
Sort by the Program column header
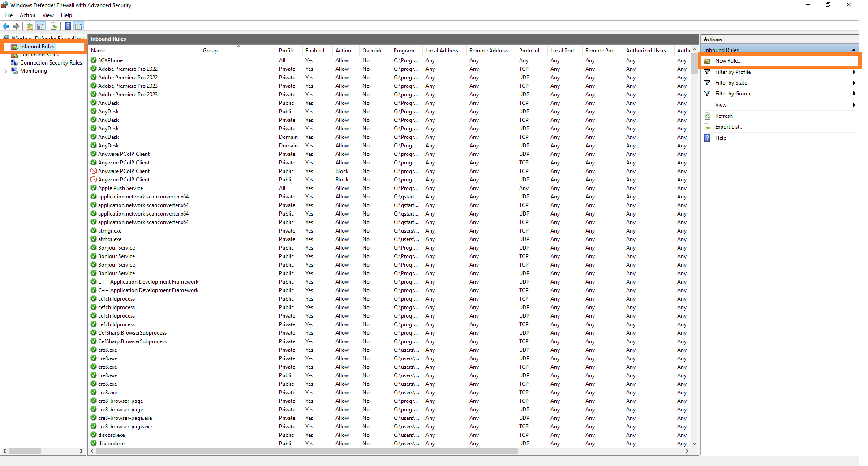point(407,51)
